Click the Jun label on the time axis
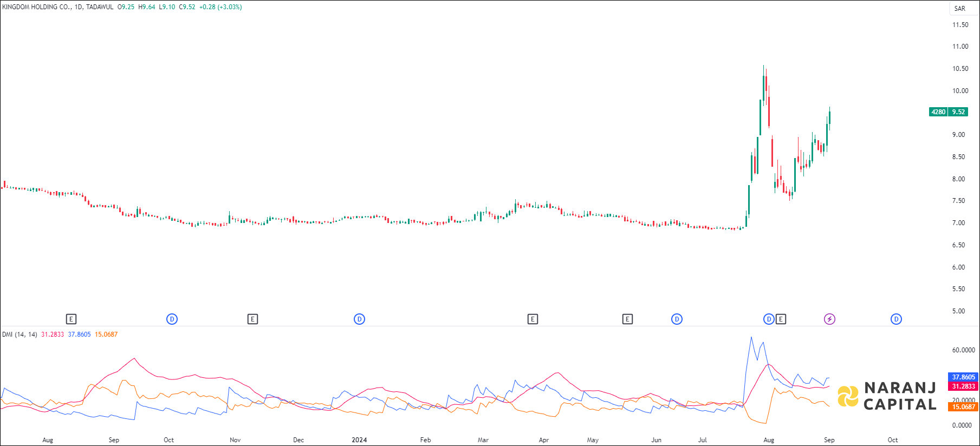The image size is (980, 446). pos(657,440)
